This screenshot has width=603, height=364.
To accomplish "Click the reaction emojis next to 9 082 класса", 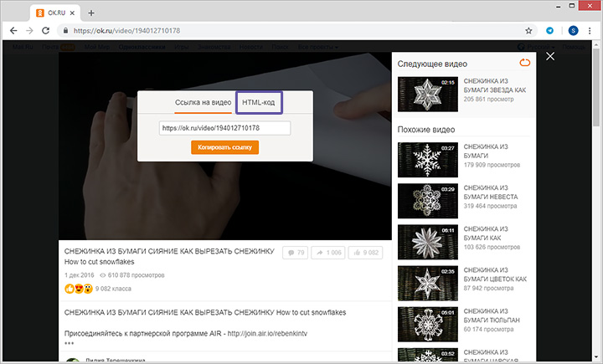I will (x=79, y=289).
